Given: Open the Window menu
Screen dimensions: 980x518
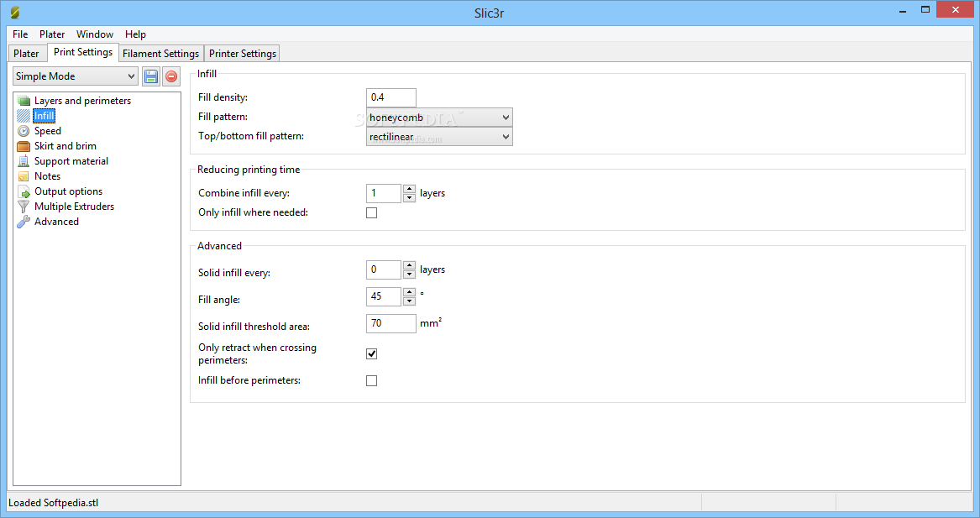Looking at the screenshot, I should pos(95,34).
